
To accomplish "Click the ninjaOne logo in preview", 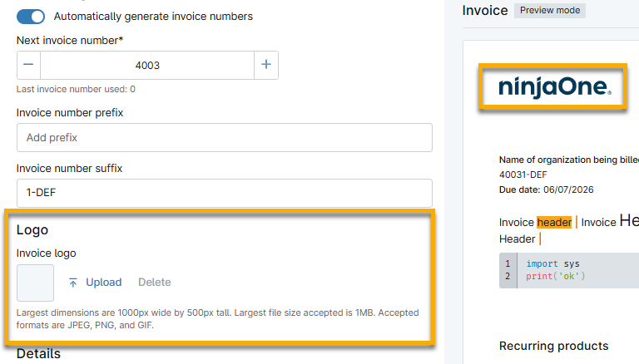I will click(x=555, y=86).
